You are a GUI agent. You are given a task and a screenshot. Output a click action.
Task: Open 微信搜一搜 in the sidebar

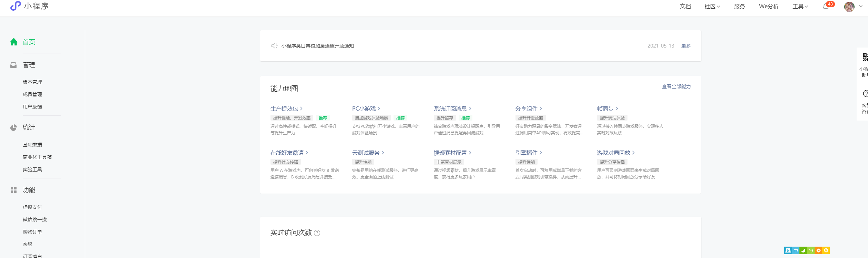pyautogui.click(x=35, y=219)
